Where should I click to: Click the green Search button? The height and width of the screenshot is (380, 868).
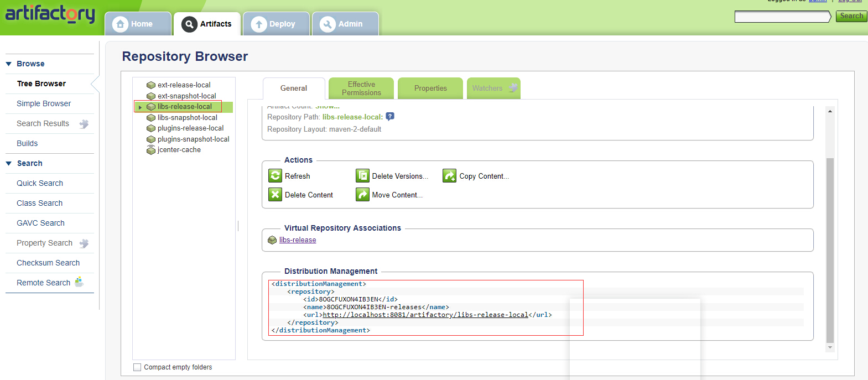(851, 16)
